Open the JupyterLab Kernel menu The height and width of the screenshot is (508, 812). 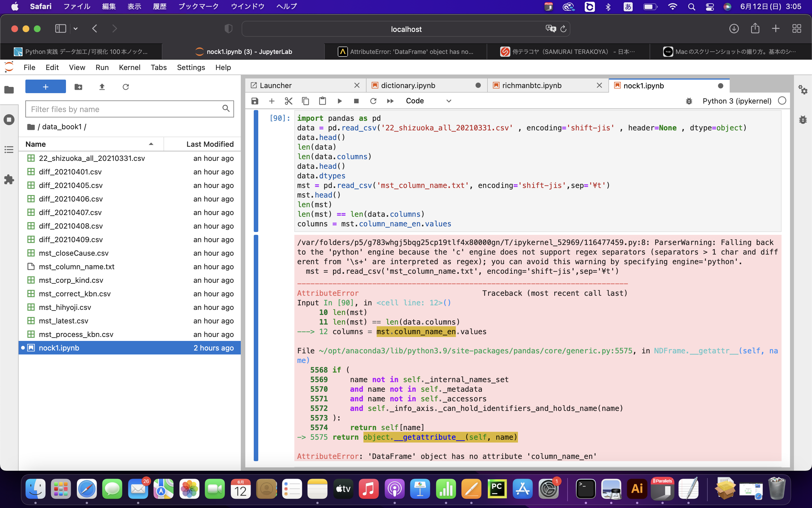tap(129, 67)
